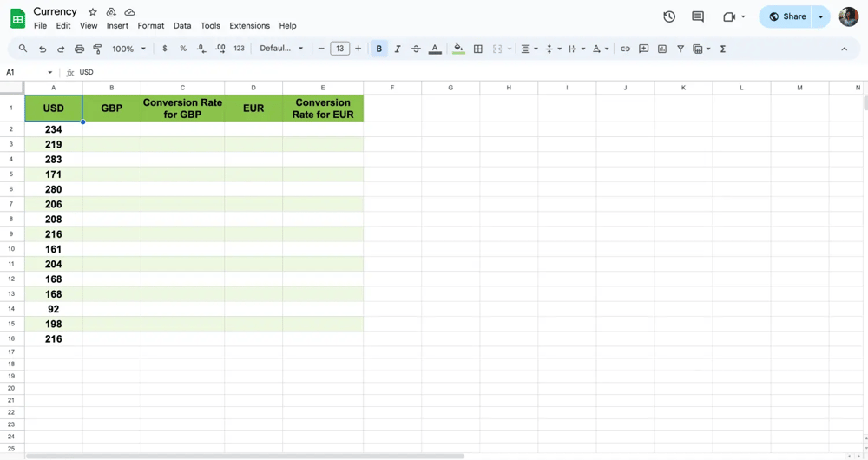Toggle italic formatting
Viewport: 868px width, 460px height.
point(398,49)
